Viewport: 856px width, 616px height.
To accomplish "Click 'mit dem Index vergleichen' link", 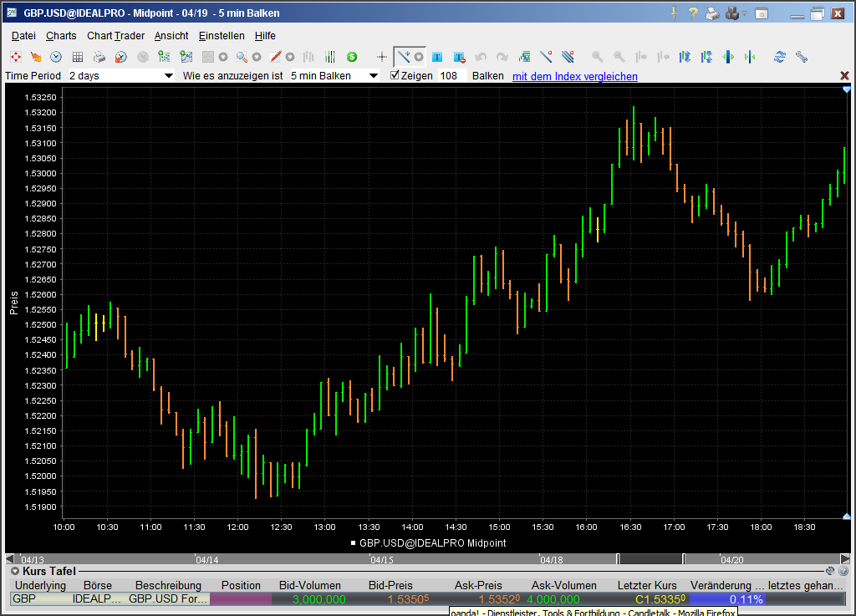I will point(574,76).
